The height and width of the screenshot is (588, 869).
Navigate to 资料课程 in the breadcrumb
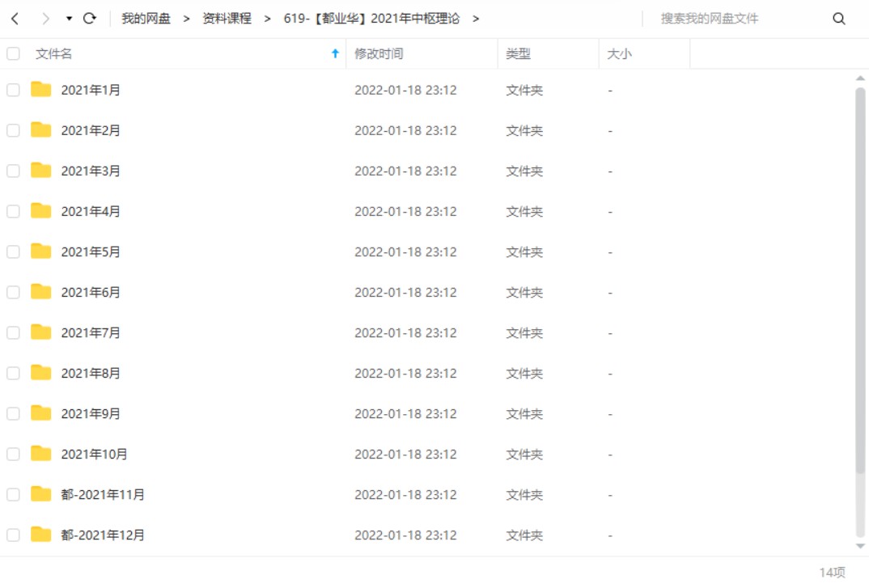coord(227,19)
